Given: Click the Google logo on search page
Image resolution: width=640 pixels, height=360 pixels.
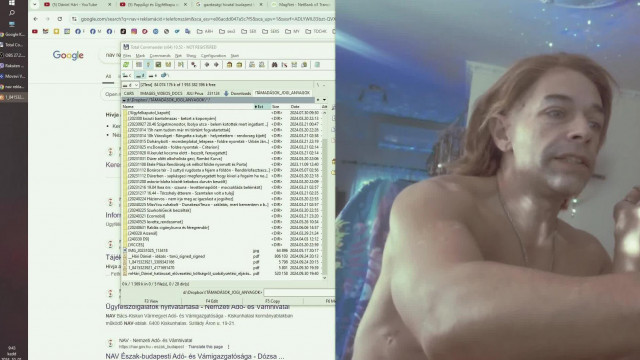Looking at the screenshot, I should [x=68, y=56].
